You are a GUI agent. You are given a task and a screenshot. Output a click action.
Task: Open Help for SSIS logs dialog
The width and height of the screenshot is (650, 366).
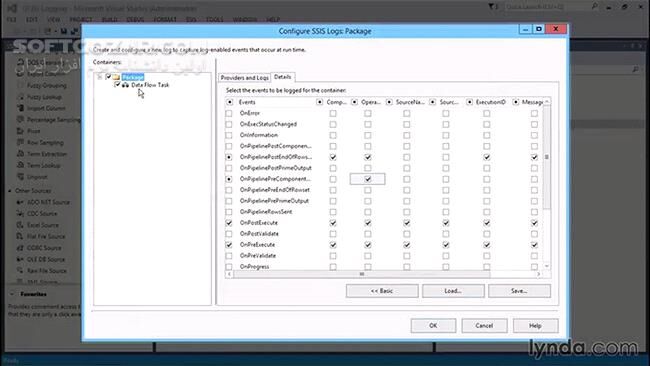[535, 325]
